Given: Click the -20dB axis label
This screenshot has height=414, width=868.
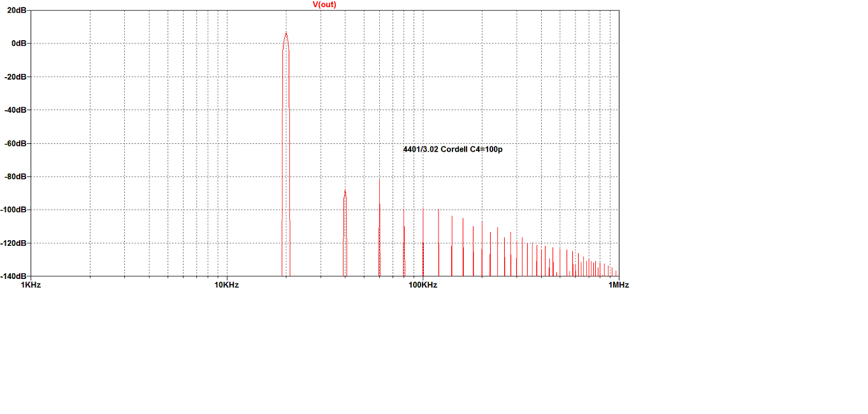Looking at the screenshot, I should 15,76.
